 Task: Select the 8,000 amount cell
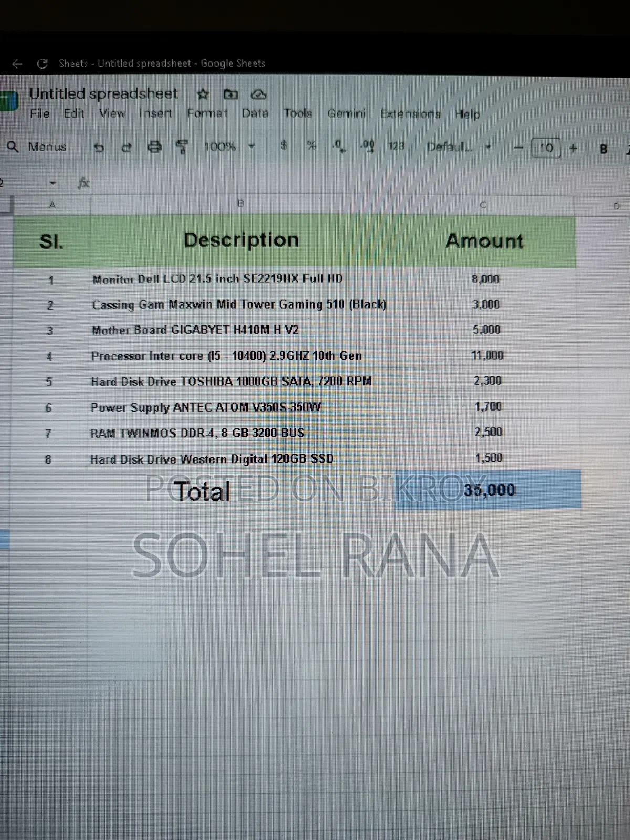pos(485,279)
